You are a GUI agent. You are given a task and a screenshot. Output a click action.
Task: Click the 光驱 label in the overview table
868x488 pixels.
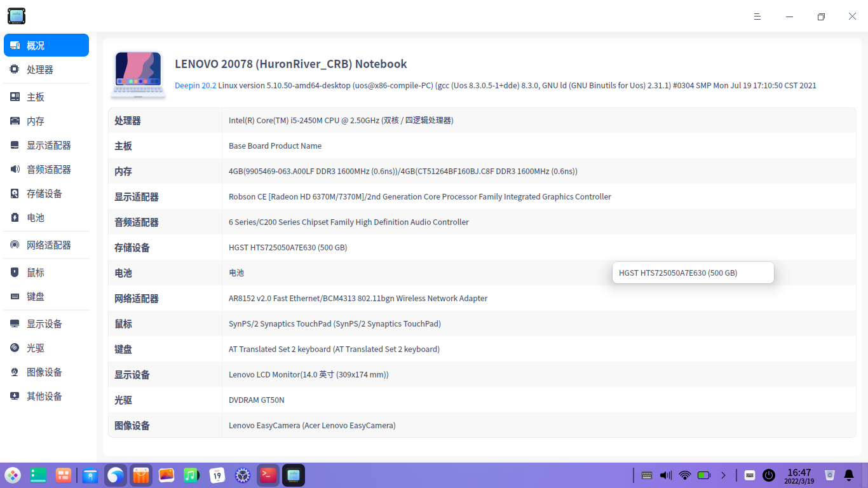(x=123, y=400)
